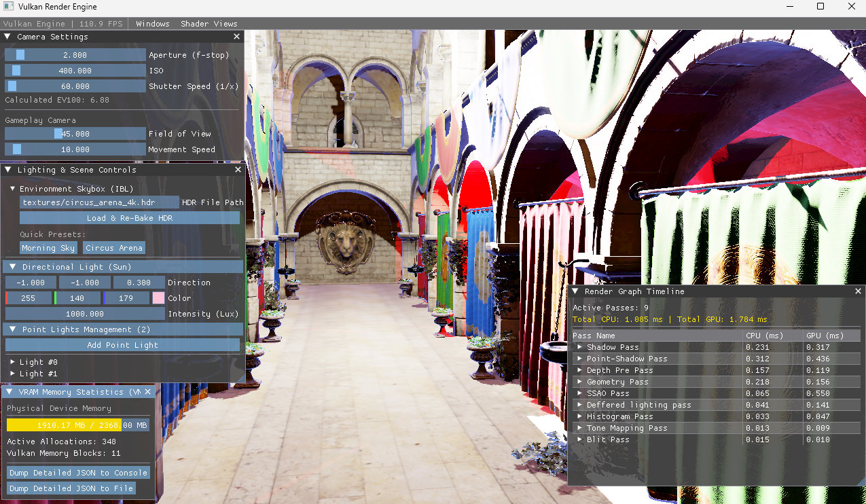866x504 pixels.
Task: Collapse the Lighting & Scene Controls window triangle
Action: (7, 170)
